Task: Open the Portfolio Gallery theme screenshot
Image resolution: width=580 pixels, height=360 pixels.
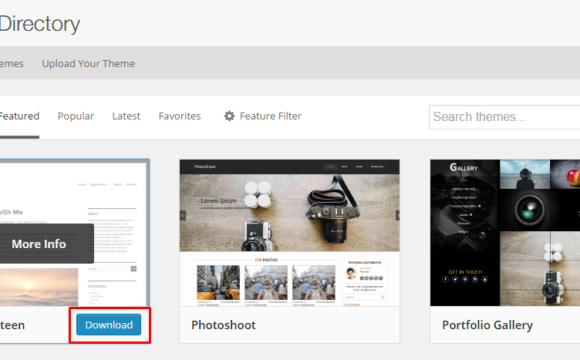Action: tap(505, 233)
